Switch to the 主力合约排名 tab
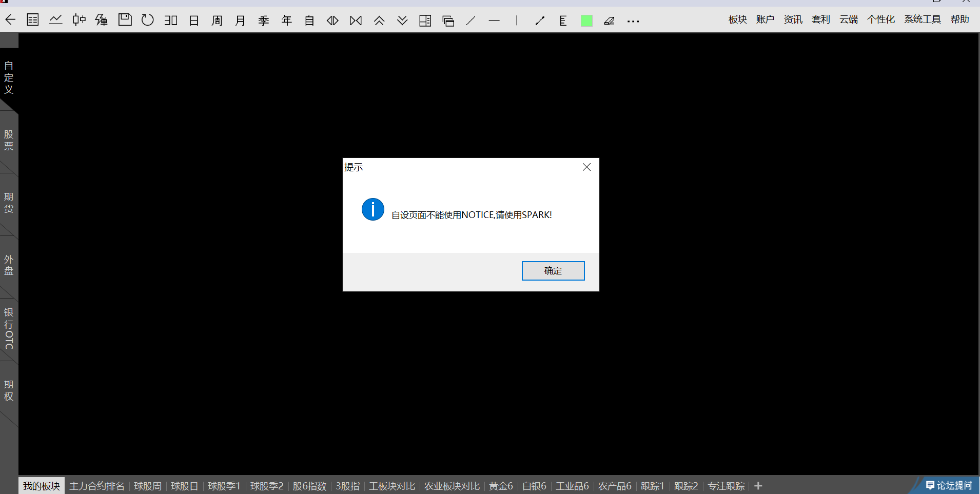Image resolution: width=980 pixels, height=494 pixels. tap(97, 486)
